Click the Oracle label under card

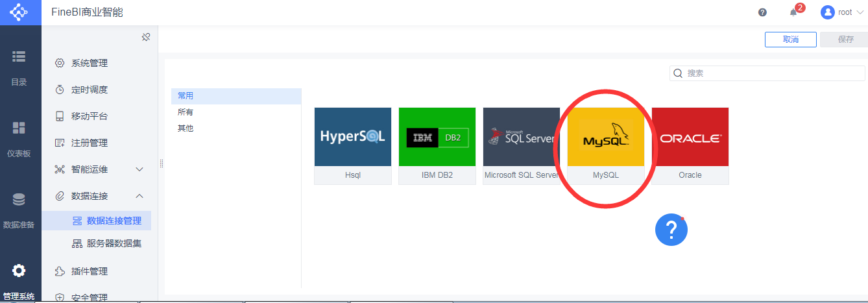(x=690, y=175)
